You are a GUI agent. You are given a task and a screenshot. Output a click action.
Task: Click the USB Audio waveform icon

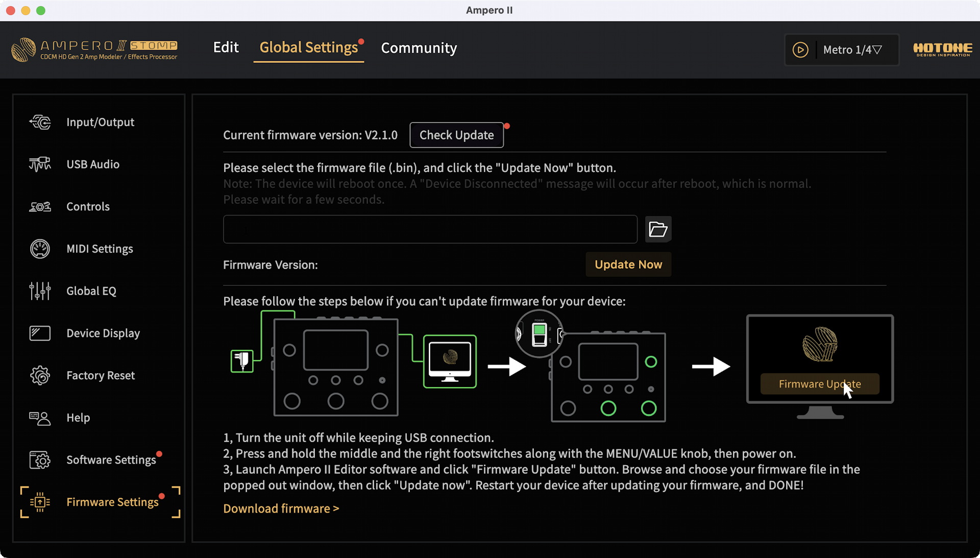pos(40,164)
